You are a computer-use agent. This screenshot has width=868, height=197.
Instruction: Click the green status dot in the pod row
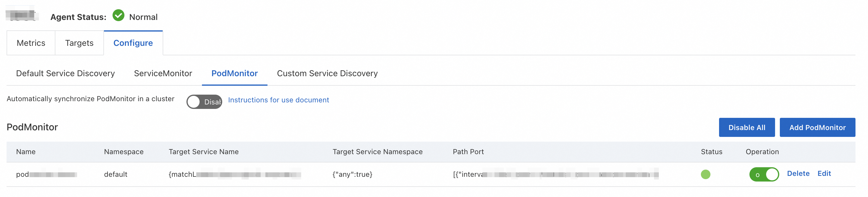(705, 174)
